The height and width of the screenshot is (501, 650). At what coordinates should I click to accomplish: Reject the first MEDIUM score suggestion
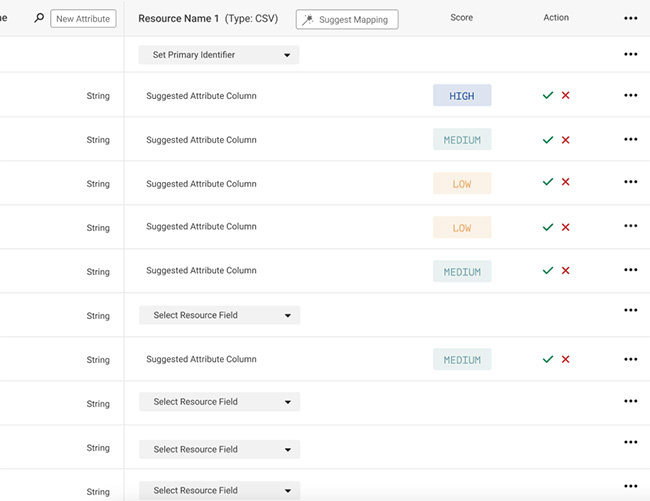(565, 140)
